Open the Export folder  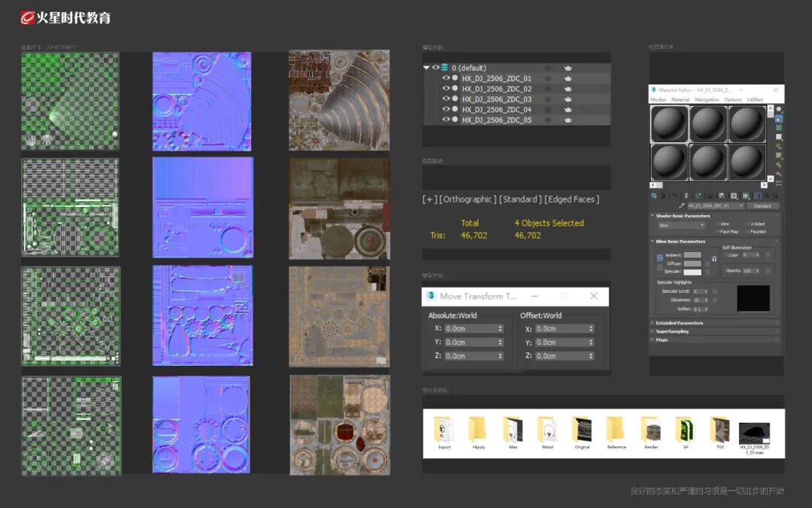click(x=444, y=432)
